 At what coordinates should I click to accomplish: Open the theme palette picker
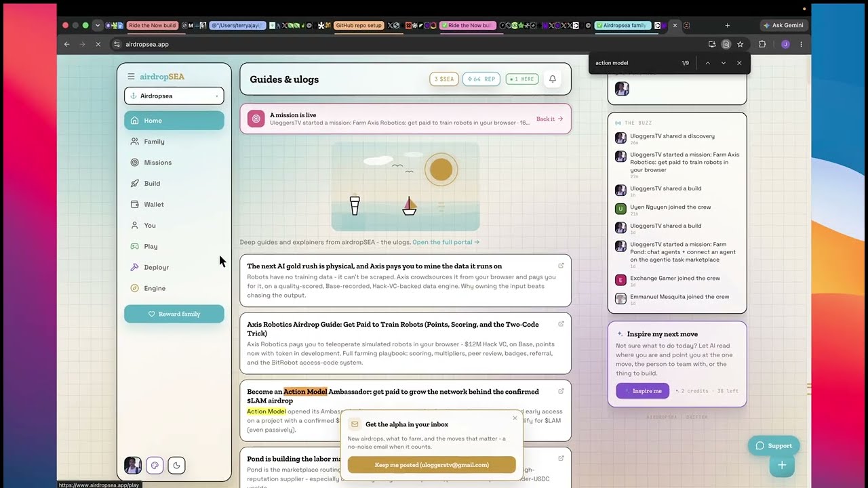[x=155, y=465]
